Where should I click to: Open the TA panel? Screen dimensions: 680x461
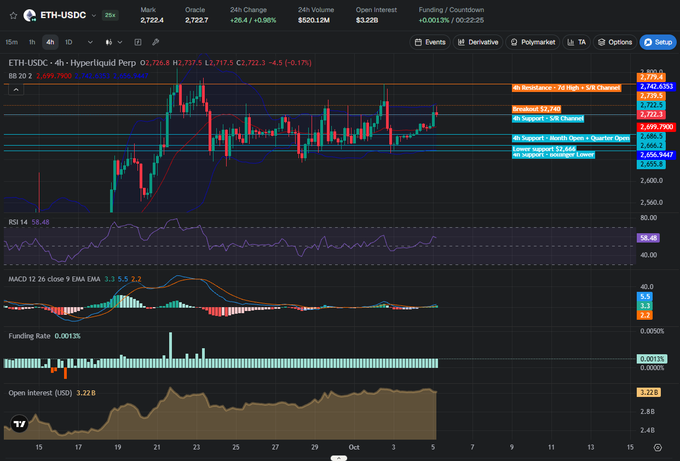coord(576,42)
